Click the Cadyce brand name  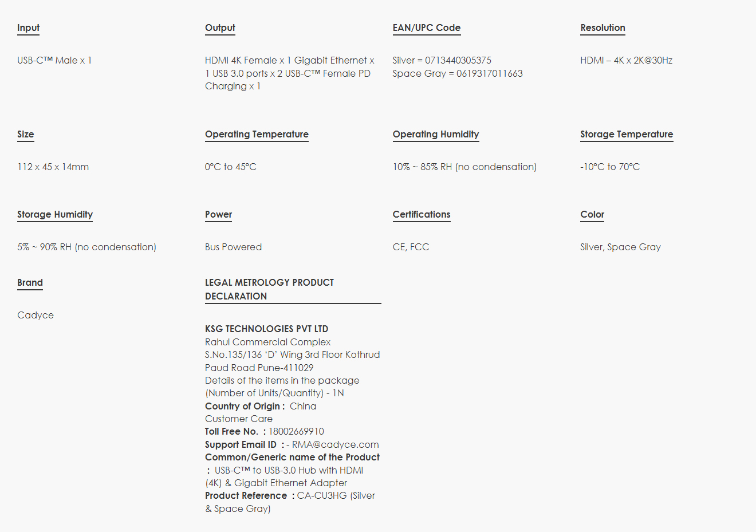click(36, 315)
